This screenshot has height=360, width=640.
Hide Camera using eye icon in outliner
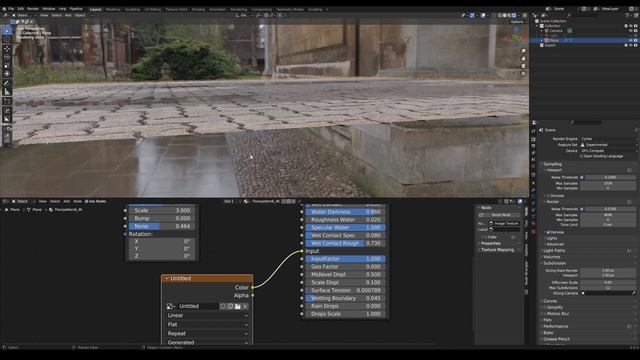tap(631, 31)
